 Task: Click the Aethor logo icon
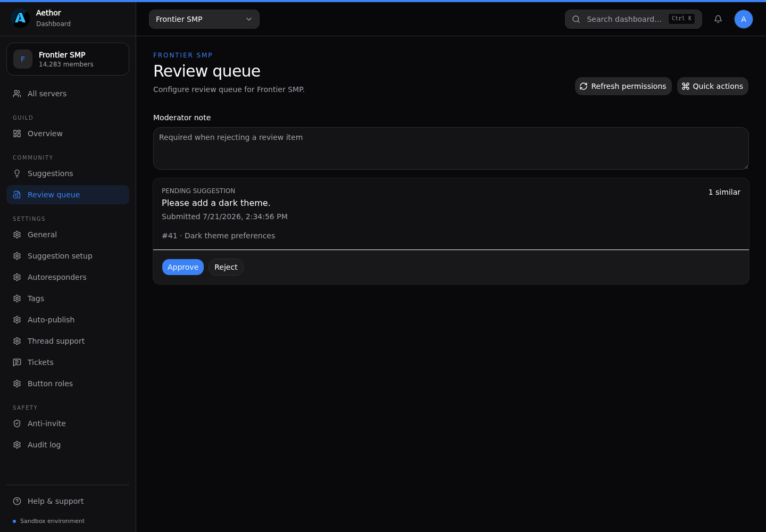coord(20,18)
